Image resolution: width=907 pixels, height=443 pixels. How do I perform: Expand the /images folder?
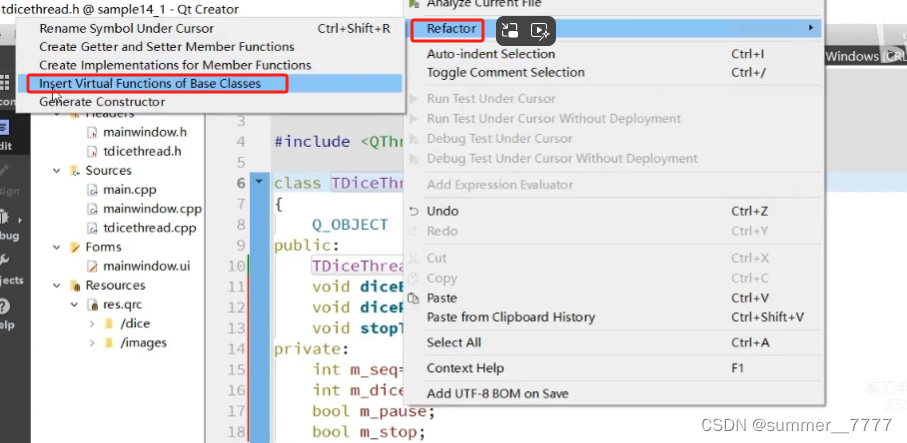92,342
